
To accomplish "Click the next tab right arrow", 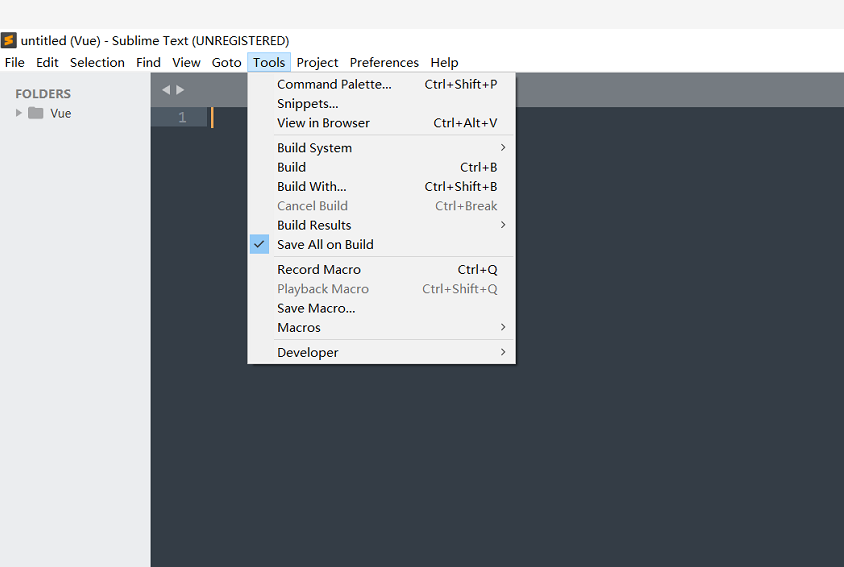I will point(180,90).
